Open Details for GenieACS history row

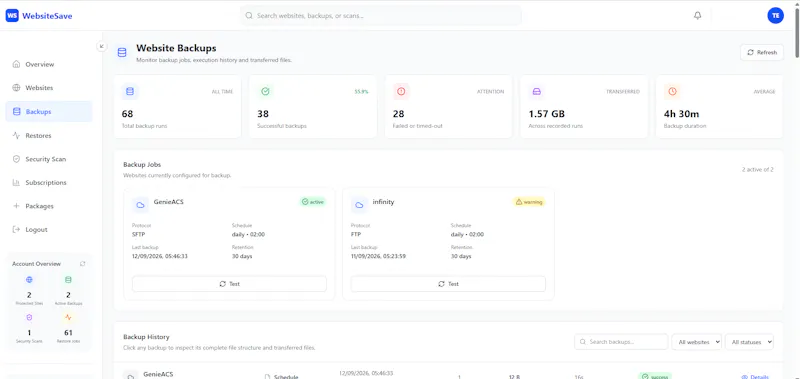755,377
